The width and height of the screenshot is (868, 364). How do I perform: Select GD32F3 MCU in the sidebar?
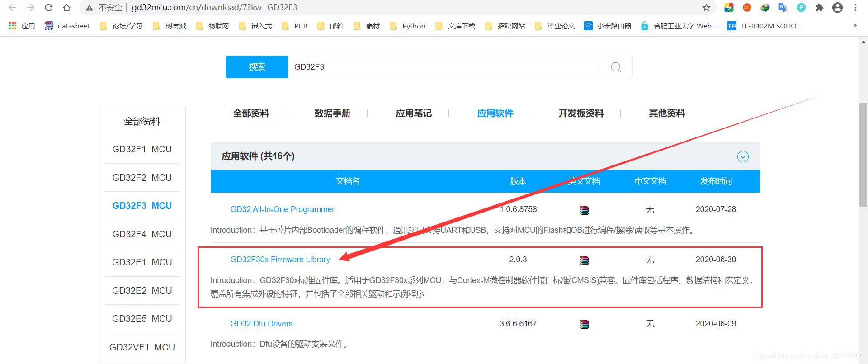tap(142, 206)
